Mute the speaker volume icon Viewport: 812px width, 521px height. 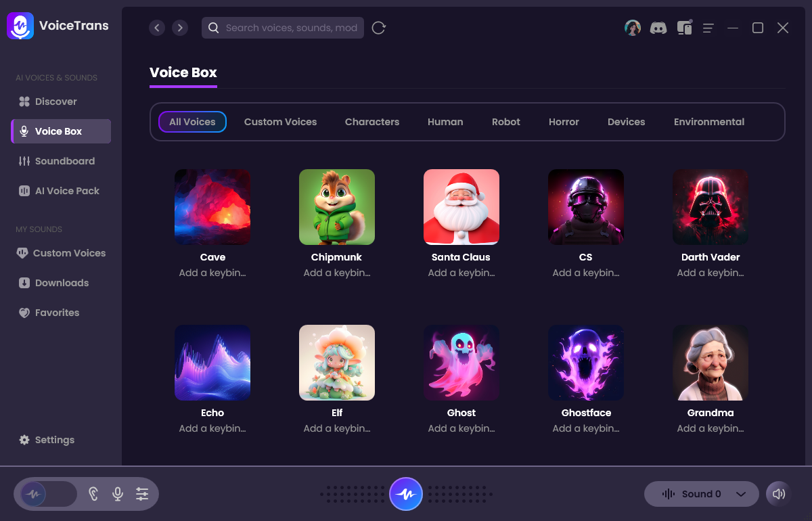point(778,494)
